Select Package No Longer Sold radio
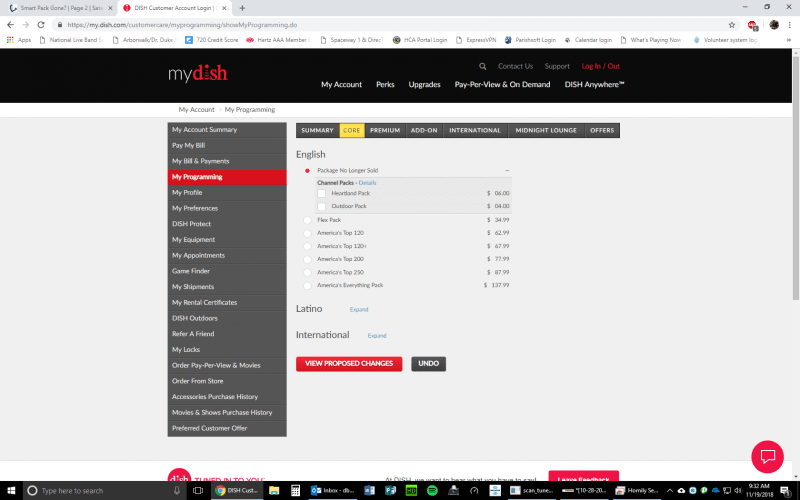Image resolution: width=800 pixels, height=500 pixels. [307, 171]
